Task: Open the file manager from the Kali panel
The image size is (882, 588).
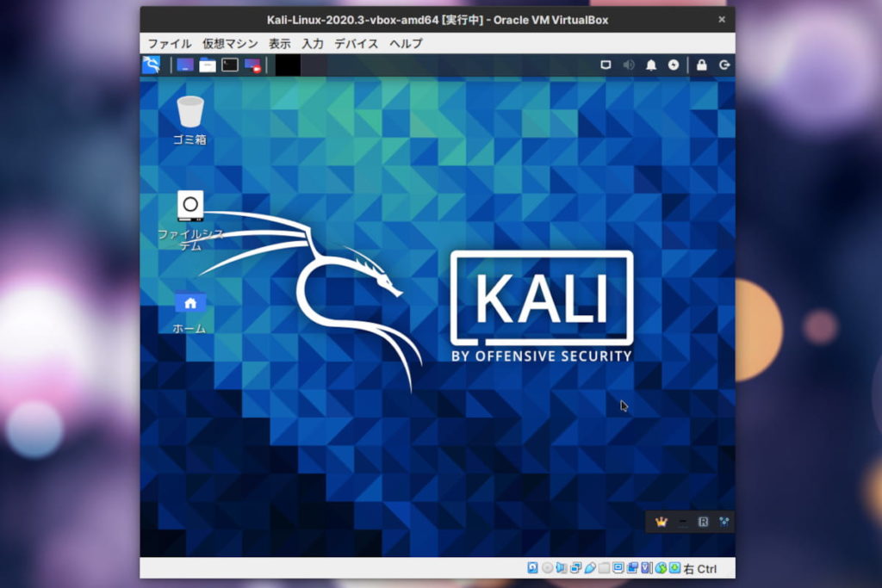Action: point(207,65)
